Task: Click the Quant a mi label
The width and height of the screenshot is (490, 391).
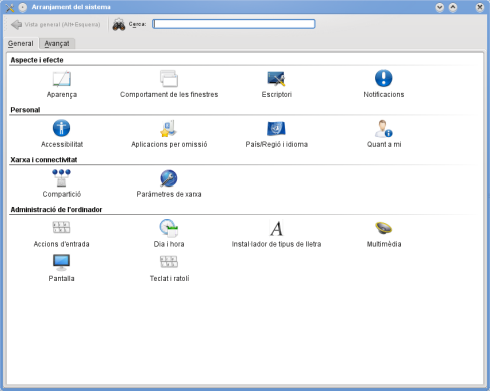Action: pyautogui.click(x=384, y=144)
